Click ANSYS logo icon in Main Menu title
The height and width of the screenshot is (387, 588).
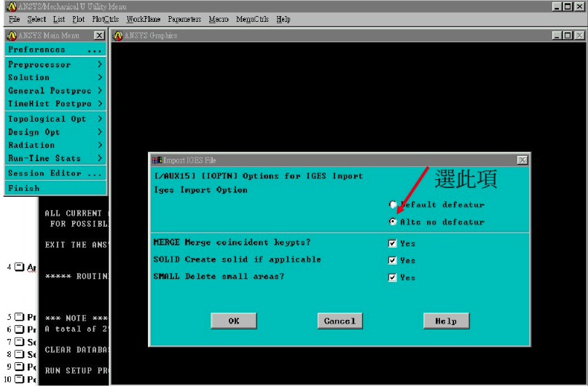point(12,35)
